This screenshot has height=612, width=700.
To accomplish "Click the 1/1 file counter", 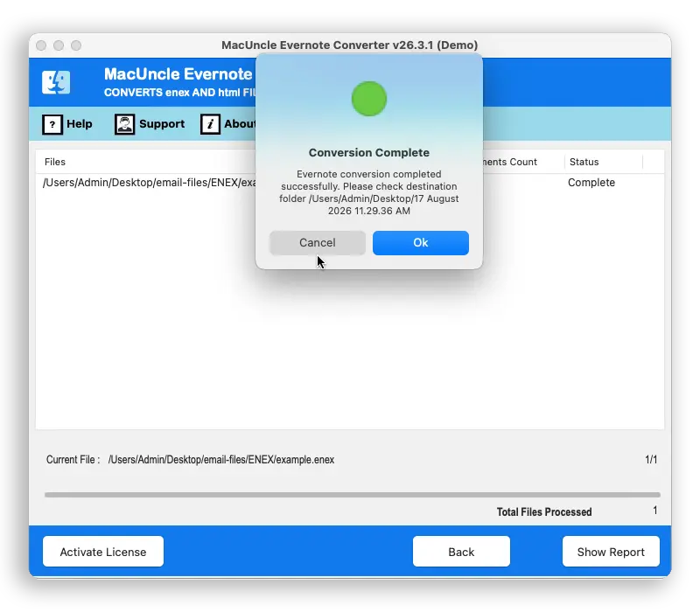I will pos(651,460).
